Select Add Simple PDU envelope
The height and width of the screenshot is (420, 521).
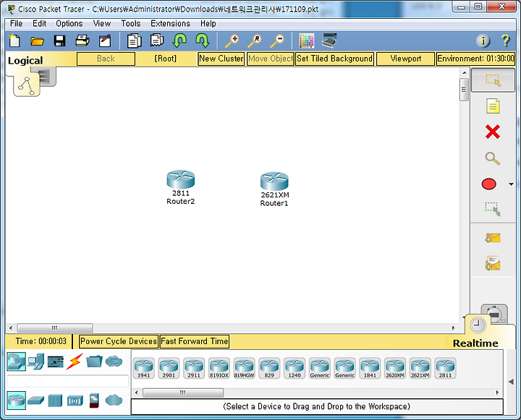click(x=493, y=238)
